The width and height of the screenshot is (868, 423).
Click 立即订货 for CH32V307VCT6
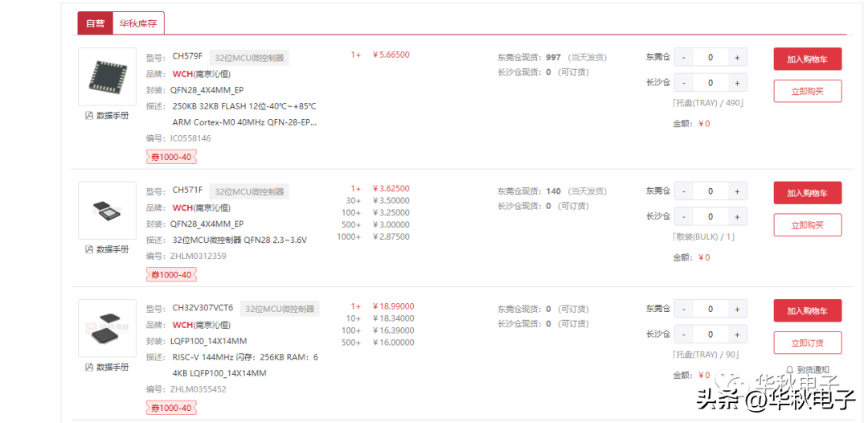(807, 343)
